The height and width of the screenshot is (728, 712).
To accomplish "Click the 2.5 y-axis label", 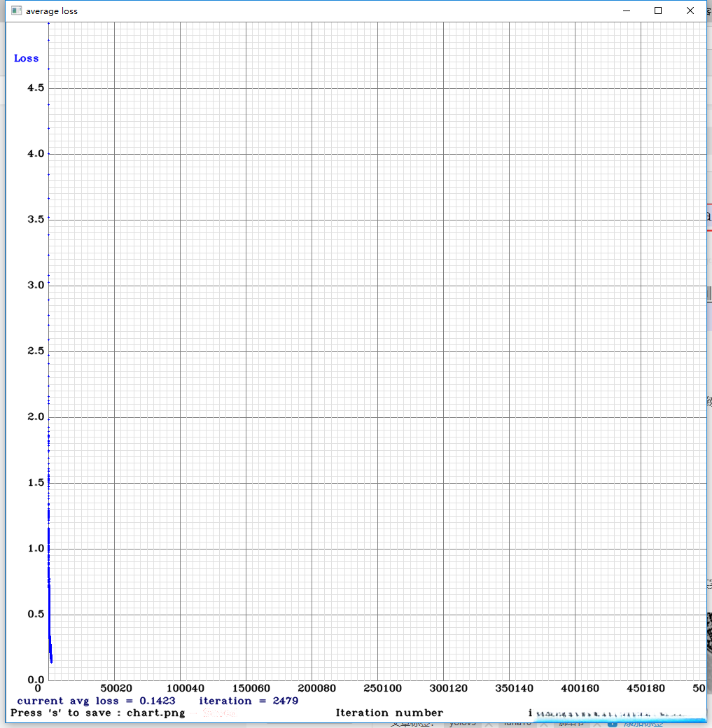I will coord(36,351).
